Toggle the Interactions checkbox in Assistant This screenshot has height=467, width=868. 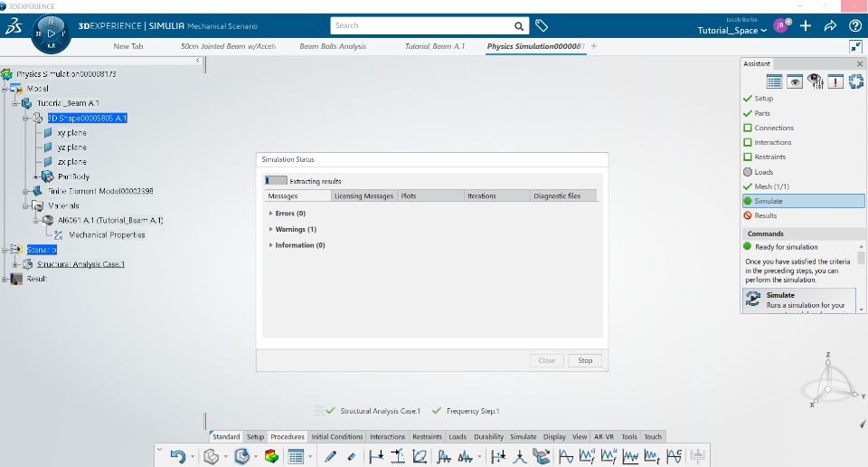748,142
